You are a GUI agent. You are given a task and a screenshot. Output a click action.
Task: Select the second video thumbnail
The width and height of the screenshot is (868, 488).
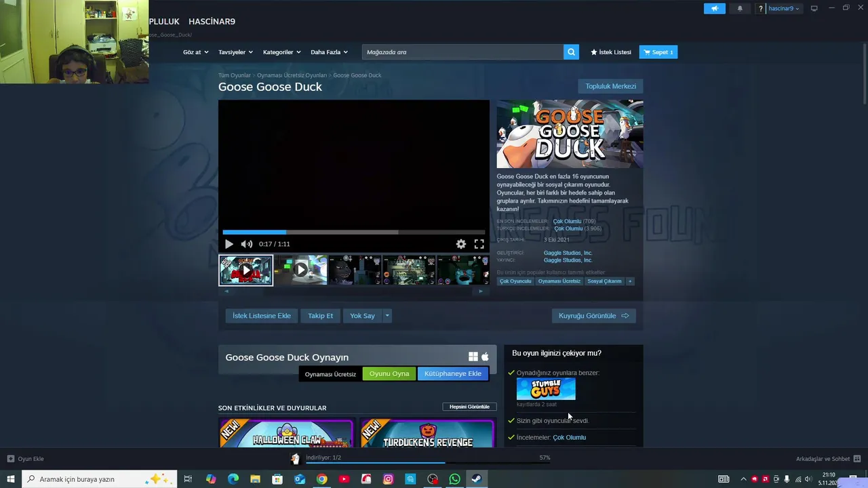[x=300, y=270]
